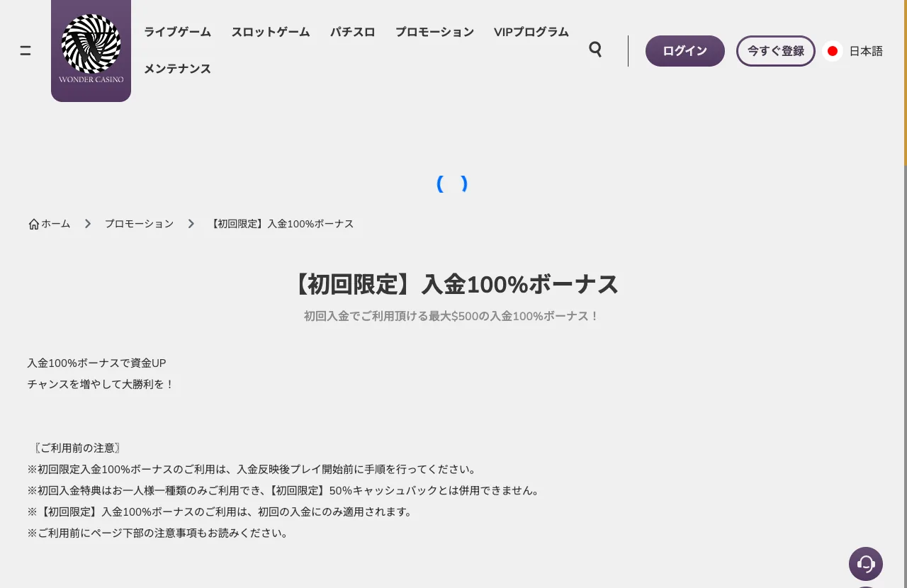Open the ライブゲーム menu
Screen dimensions: 907x588
pyautogui.click(x=177, y=32)
